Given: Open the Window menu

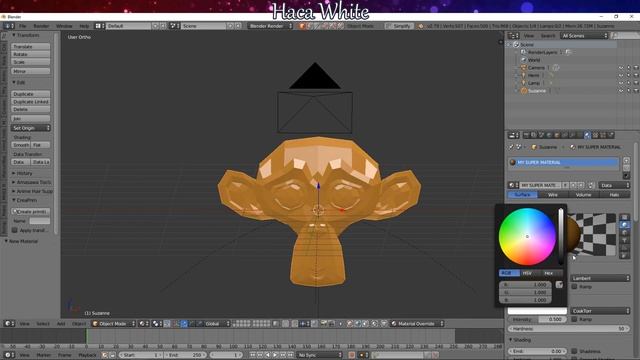Looking at the screenshot, I should (64, 26).
